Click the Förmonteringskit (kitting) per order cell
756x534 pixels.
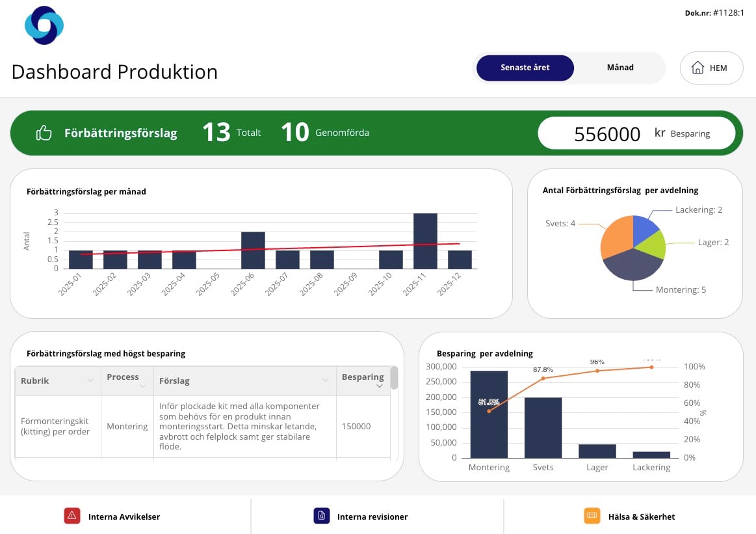58,427
